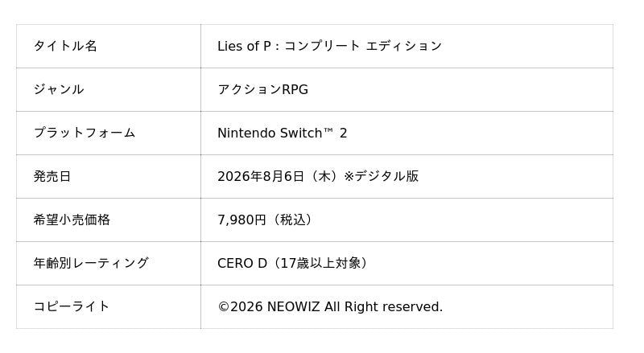Select the Nintendo Switch™ 2 platform text

[283, 133]
